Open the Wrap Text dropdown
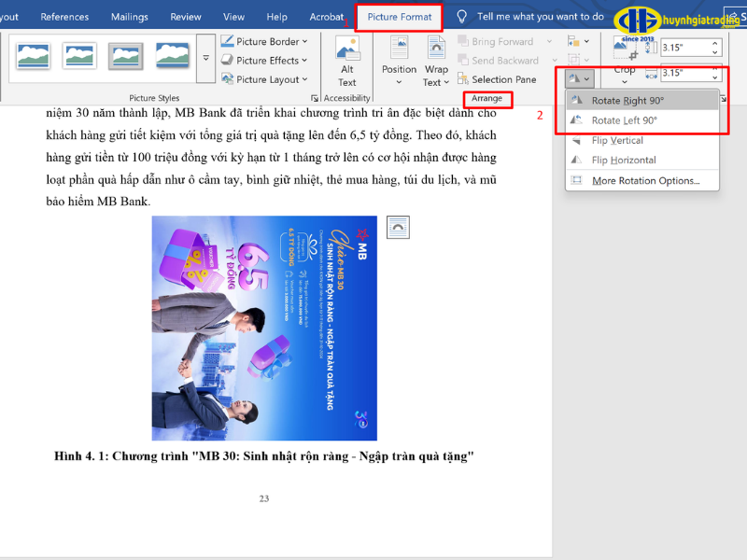Viewport: 747px width, 560px height. 436,62
